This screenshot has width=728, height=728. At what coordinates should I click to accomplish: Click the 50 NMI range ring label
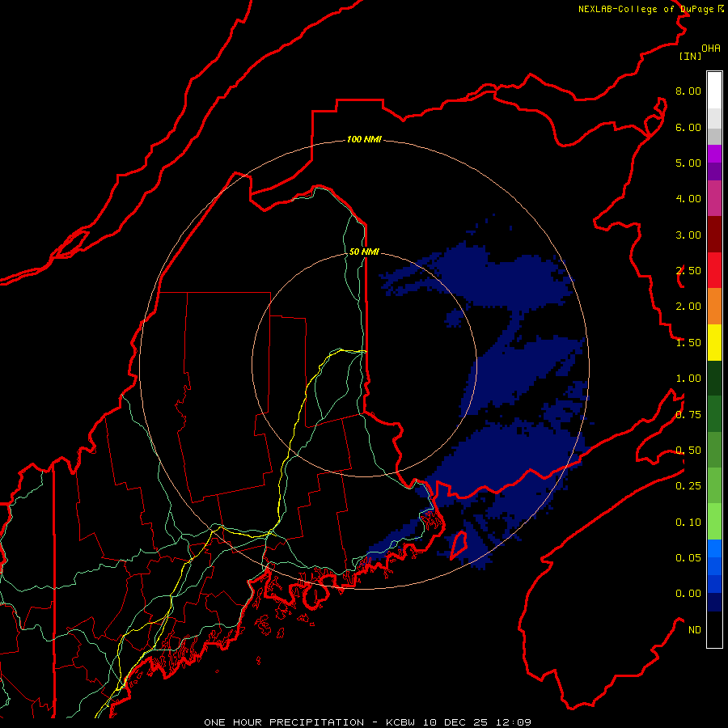coord(364,252)
